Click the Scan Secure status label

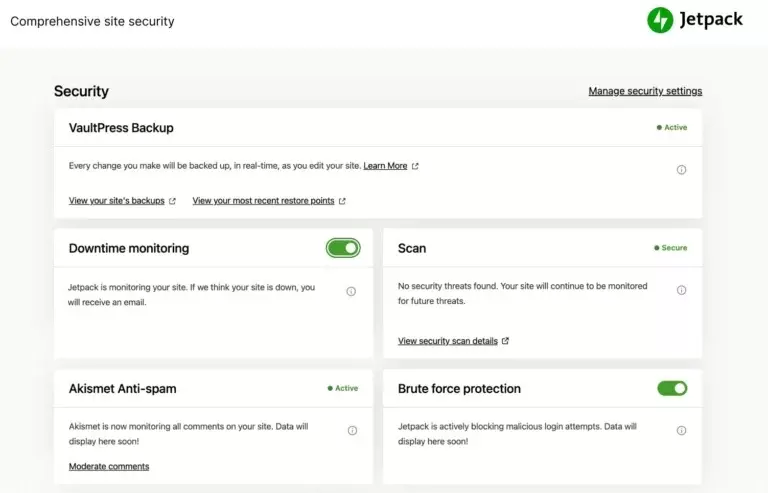[671, 248]
